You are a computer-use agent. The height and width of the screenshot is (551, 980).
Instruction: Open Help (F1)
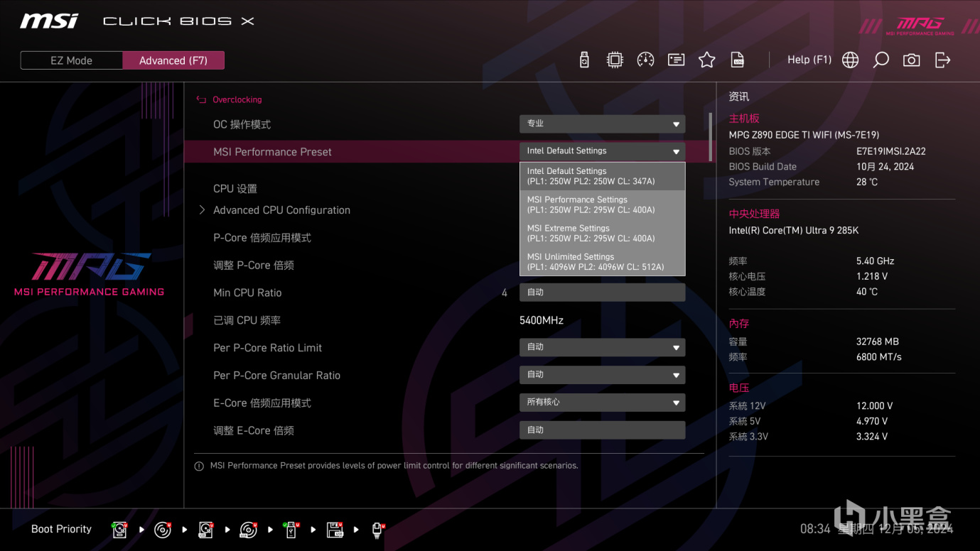point(809,60)
